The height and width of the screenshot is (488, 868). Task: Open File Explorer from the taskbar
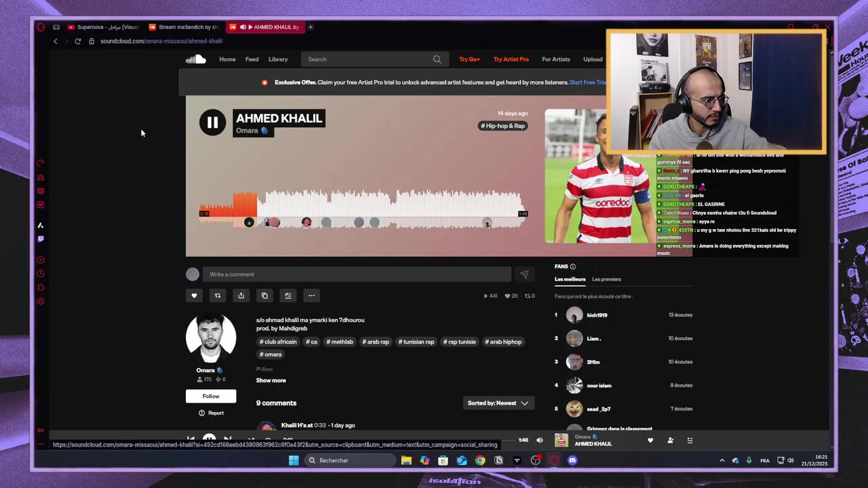406,461
